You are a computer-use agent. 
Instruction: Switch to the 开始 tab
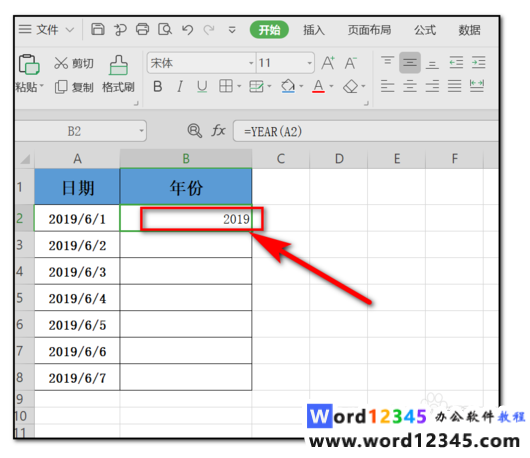[269, 30]
